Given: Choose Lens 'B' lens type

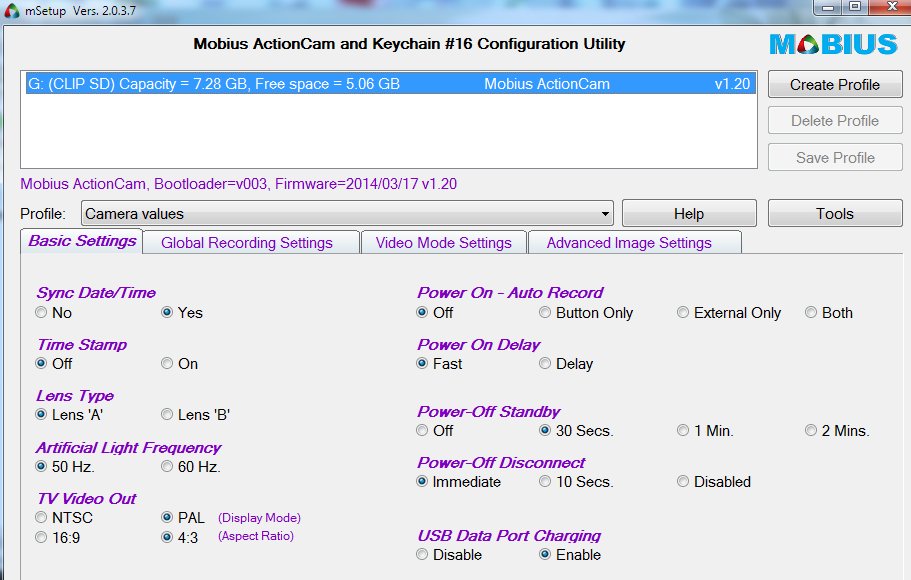Looking at the screenshot, I should tap(167, 415).
